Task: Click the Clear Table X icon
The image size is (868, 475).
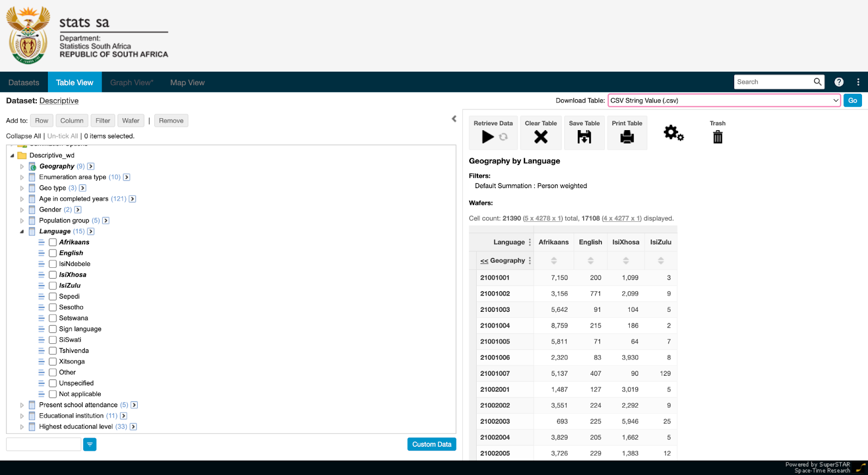Action: 541,137
